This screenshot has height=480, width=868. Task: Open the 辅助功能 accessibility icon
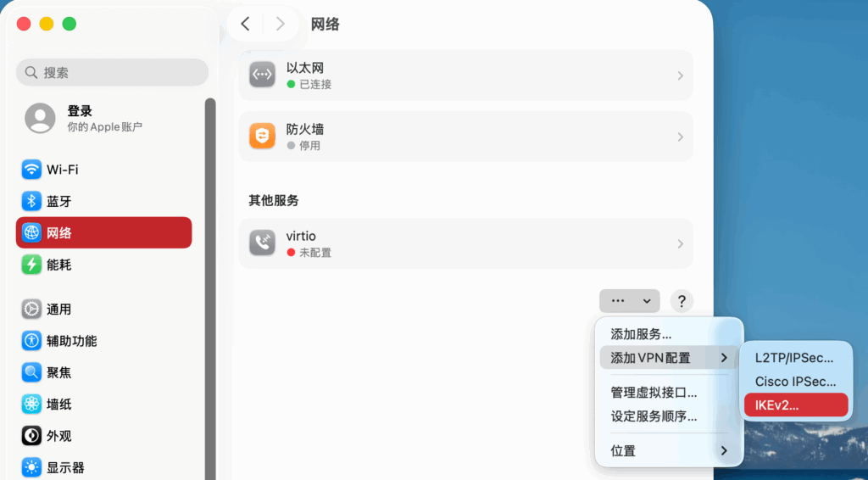31,341
